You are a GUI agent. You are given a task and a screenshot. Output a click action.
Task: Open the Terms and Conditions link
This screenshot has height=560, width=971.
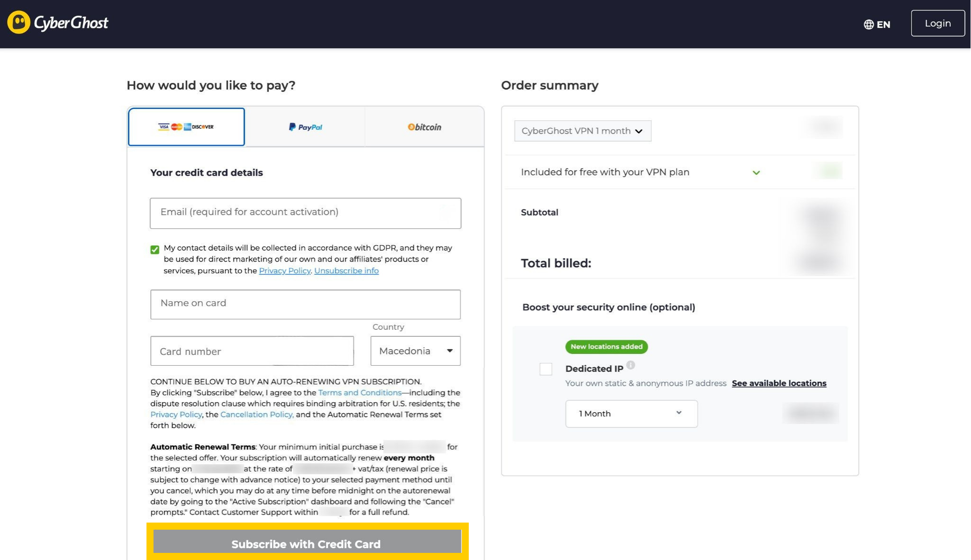point(360,393)
